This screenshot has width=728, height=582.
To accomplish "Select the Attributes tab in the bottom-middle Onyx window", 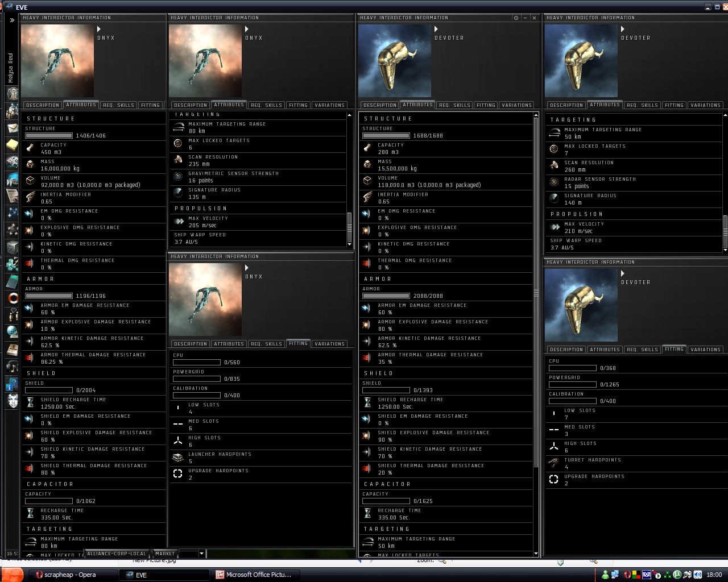I will tap(229, 344).
